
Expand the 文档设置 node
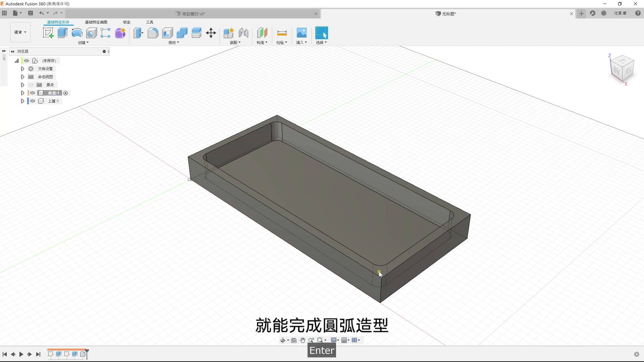(22, 69)
